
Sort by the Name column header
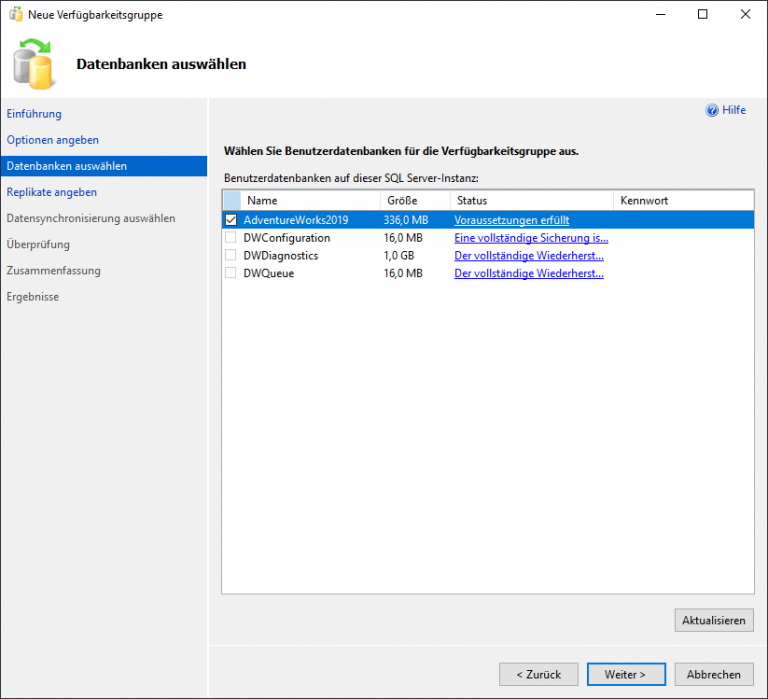click(311, 200)
